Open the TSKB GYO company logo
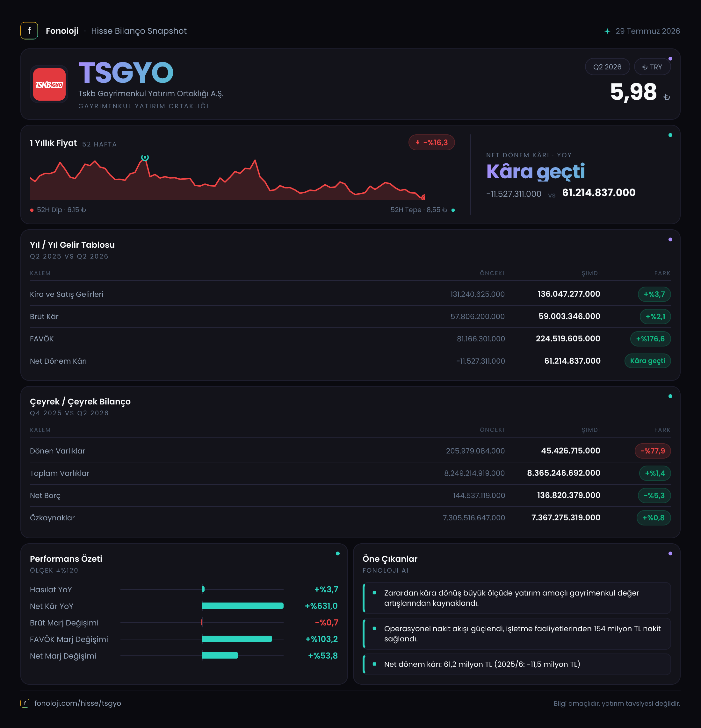The height and width of the screenshot is (728, 701). coord(49,84)
